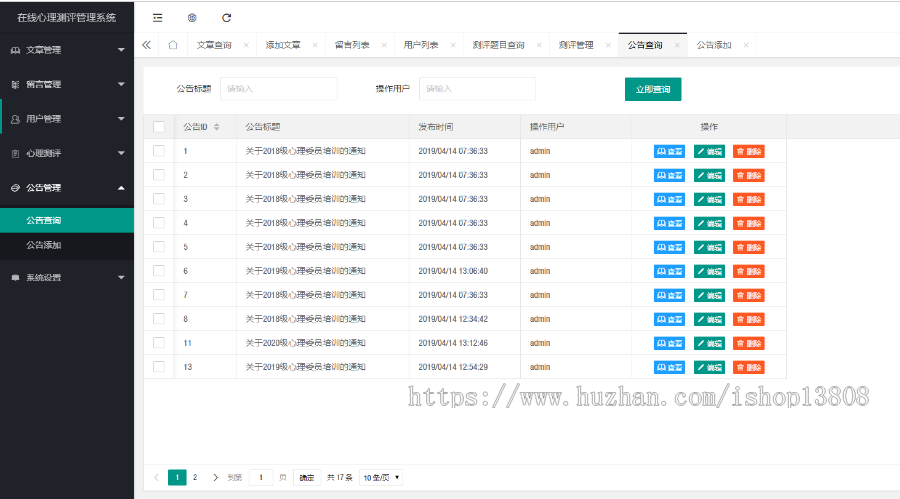View announcement with ID 1
The width and height of the screenshot is (900, 499).
tap(669, 152)
